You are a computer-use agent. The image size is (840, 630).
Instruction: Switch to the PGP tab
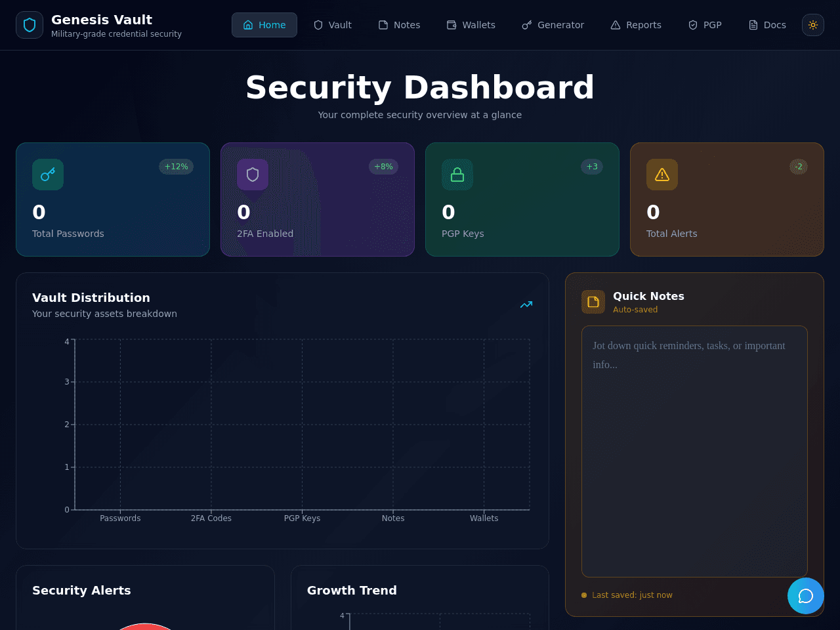pyautogui.click(x=705, y=25)
